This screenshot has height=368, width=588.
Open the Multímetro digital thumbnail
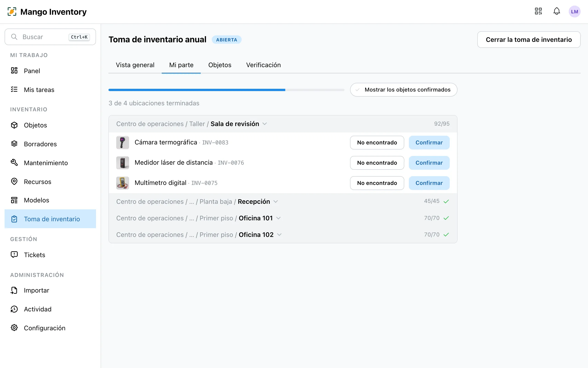point(122,183)
